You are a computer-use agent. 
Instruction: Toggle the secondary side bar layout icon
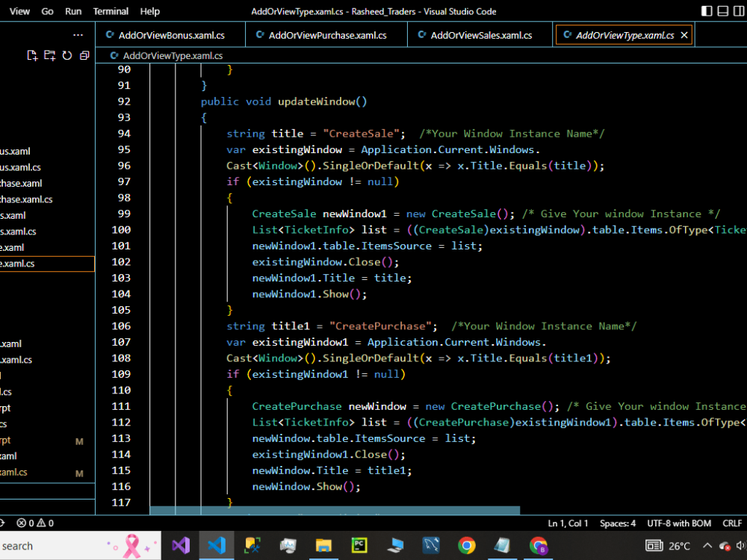pos(738,11)
